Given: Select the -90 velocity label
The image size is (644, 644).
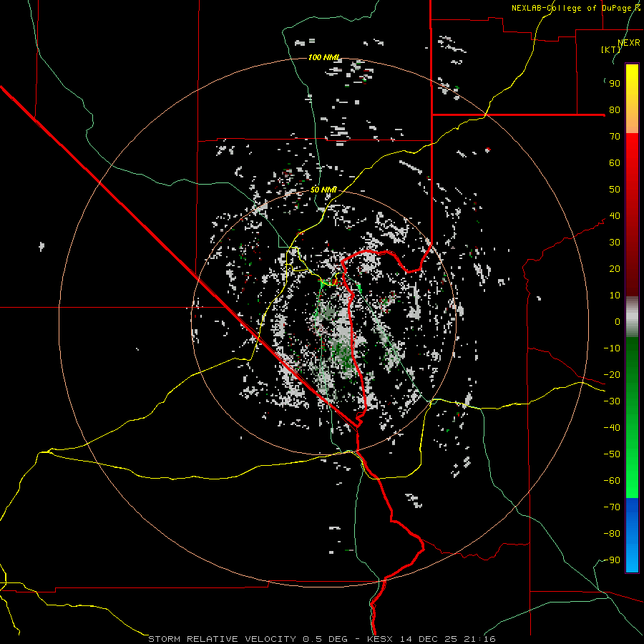Looking at the screenshot, I should (x=612, y=560).
